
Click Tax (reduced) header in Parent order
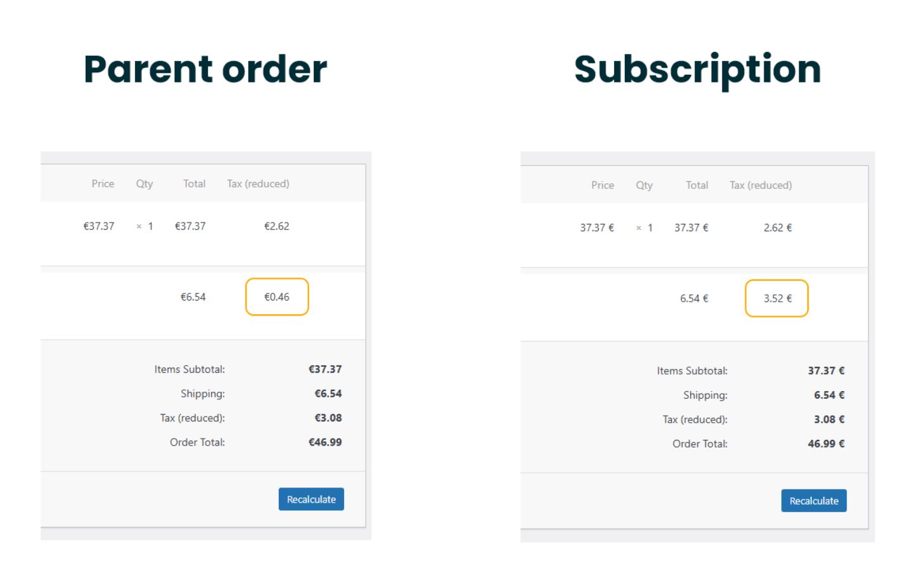coord(258,184)
